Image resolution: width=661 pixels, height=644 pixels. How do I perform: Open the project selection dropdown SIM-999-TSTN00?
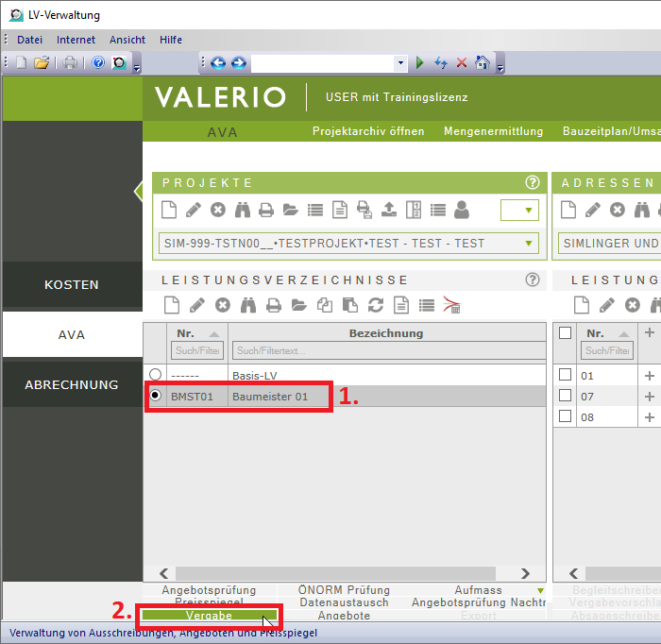(x=528, y=244)
